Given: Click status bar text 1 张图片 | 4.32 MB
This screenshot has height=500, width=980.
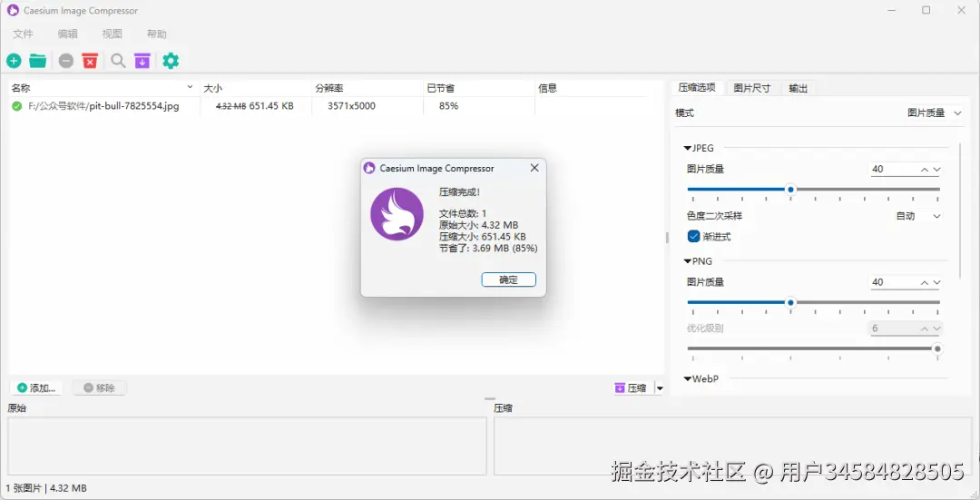Looking at the screenshot, I should [x=46, y=488].
